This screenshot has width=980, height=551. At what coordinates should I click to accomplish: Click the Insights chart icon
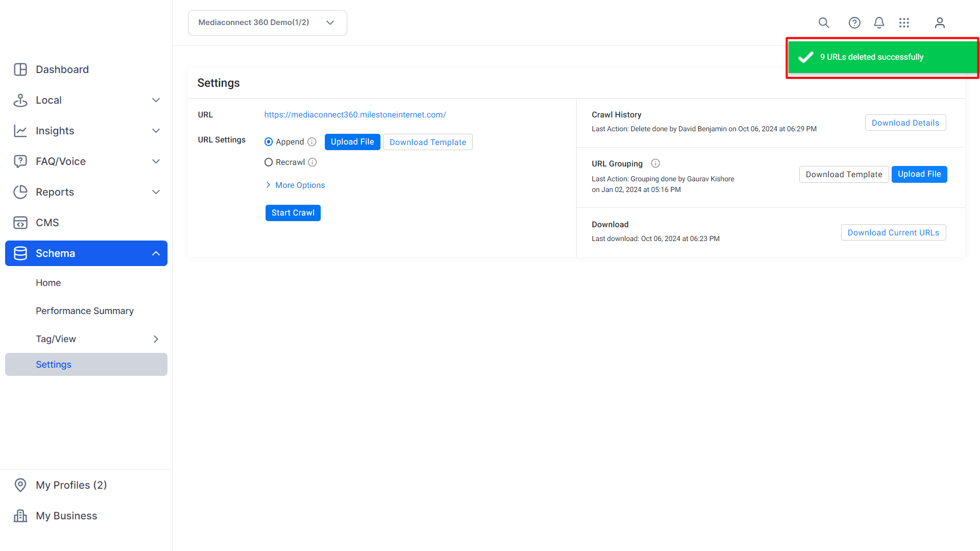[20, 131]
